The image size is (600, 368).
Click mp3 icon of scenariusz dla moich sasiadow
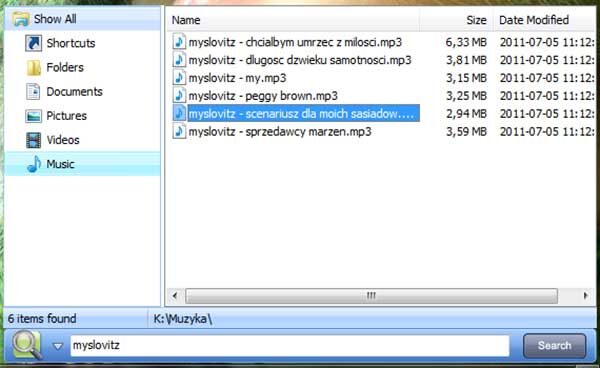tap(179, 113)
